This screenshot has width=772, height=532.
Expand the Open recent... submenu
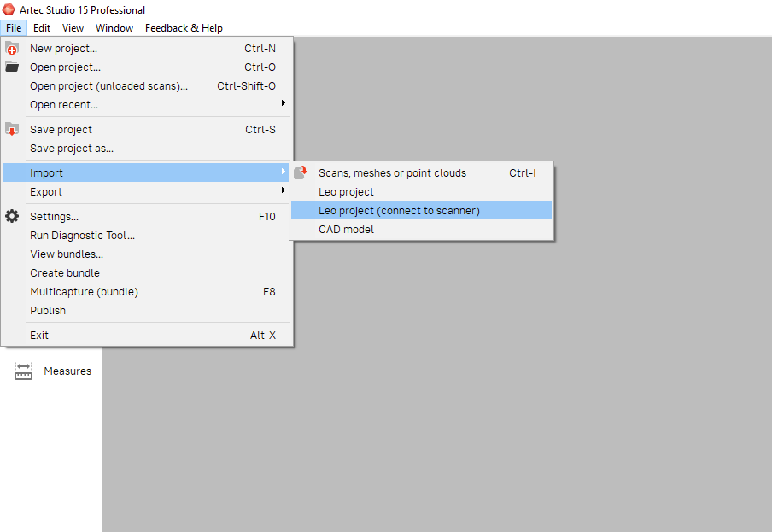[x=147, y=104]
